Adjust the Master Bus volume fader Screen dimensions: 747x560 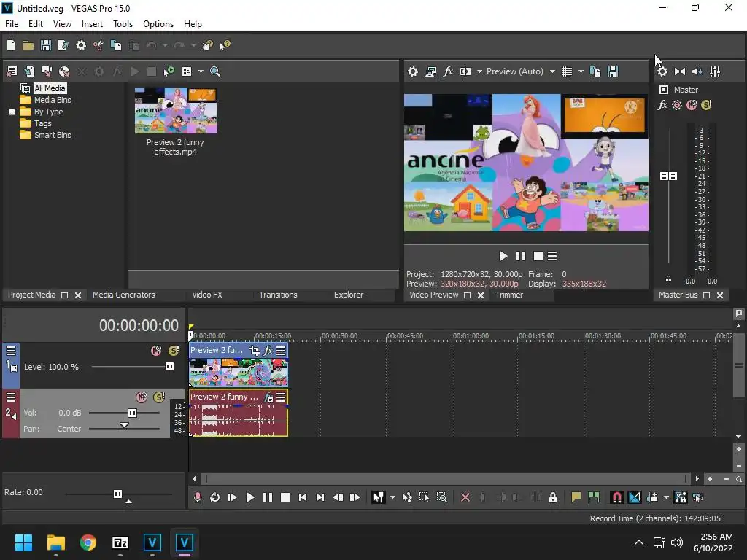point(668,176)
